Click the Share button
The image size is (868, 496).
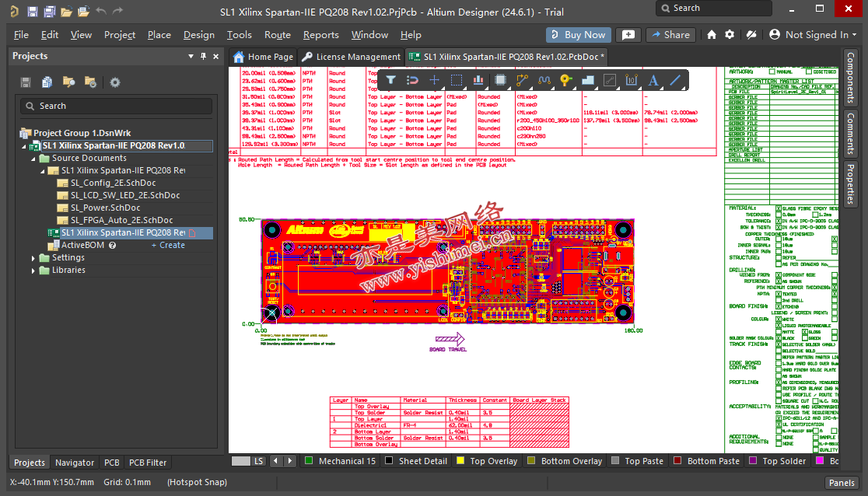(670, 35)
